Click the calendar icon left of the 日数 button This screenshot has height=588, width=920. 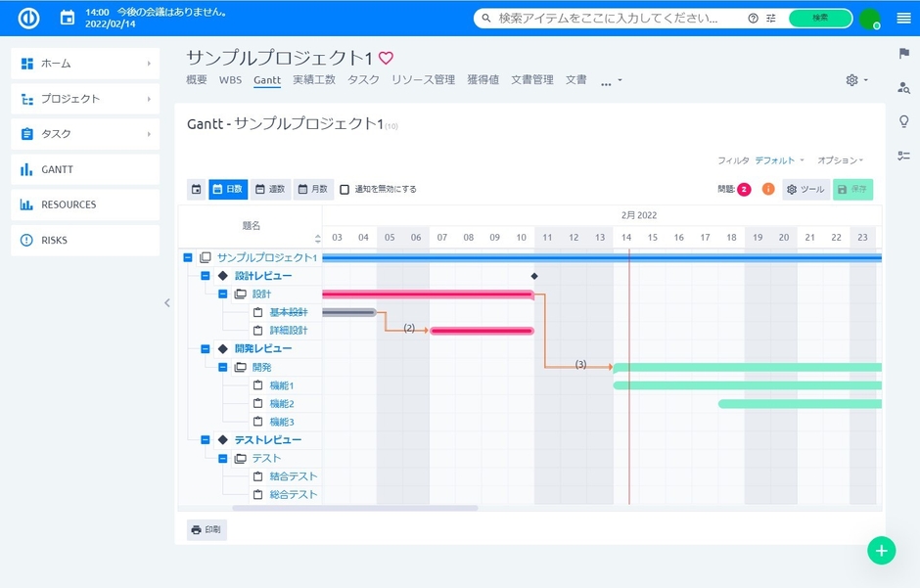coord(195,190)
